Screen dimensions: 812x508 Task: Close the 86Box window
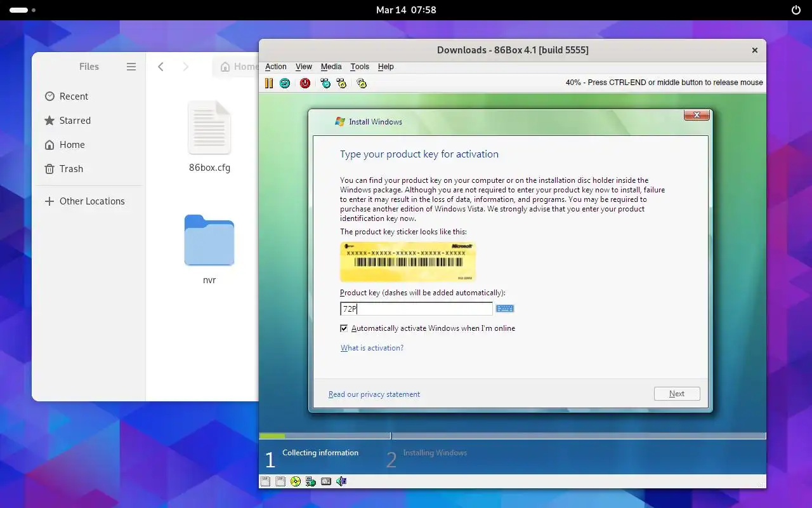755,50
